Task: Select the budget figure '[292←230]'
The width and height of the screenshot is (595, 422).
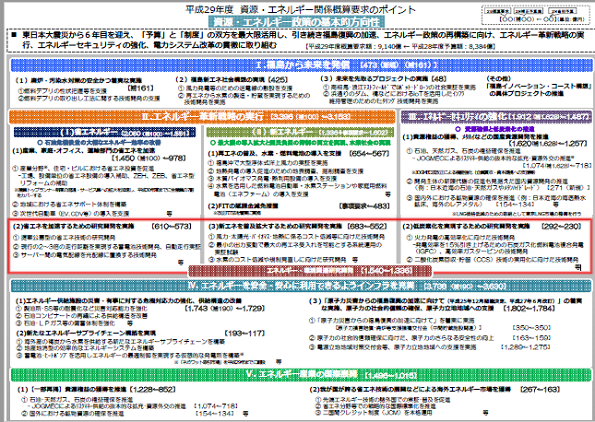Action: 561,226
